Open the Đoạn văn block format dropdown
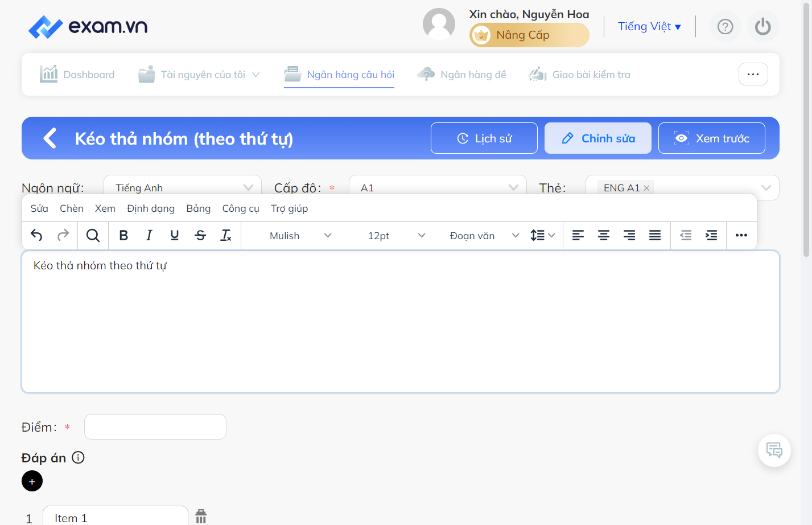Image resolution: width=812 pixels, height=525 pixels. point(484,235)
